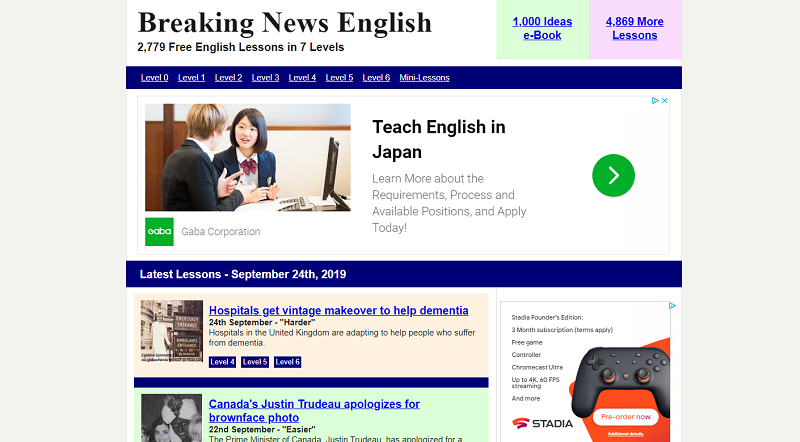The height and width of the screenshot is (442, 800).
Task: Open Level 6 in navigation bar
Action: 376,78
